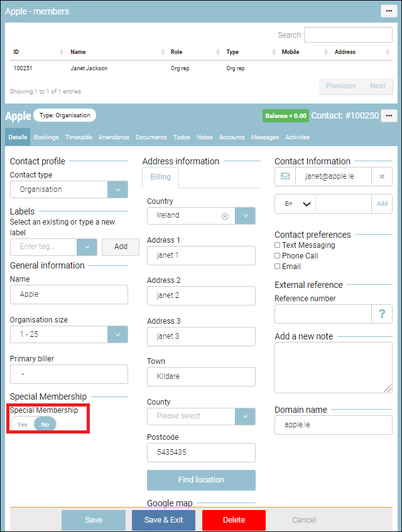The width and height of the screenshot is (402, 532).
Task: Open the Accounts tab
Action: pyautogui.click(x=232, y=137)
